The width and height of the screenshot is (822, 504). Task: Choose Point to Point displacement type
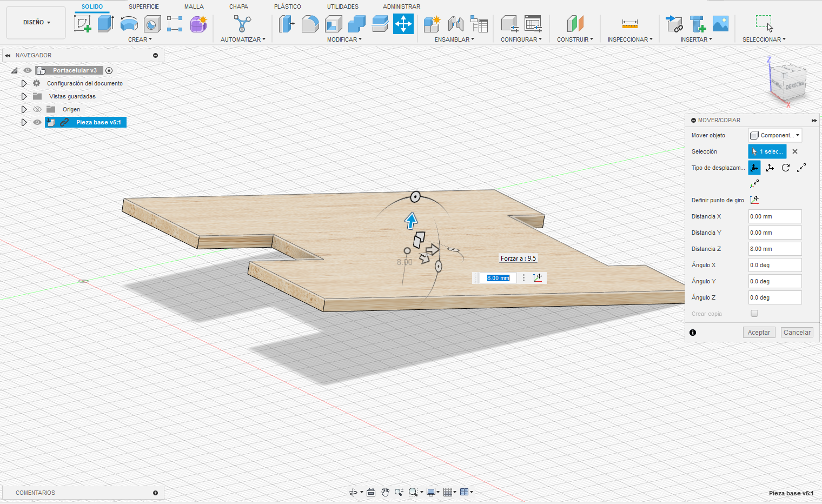point(801,168)
